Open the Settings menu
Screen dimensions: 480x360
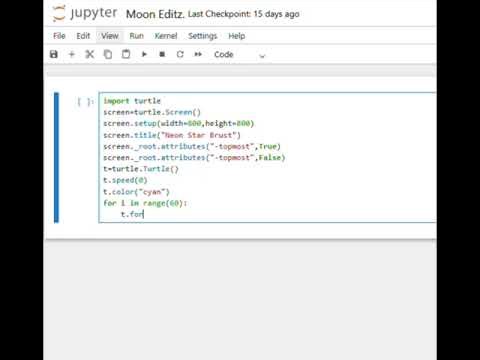click(203, 36)
